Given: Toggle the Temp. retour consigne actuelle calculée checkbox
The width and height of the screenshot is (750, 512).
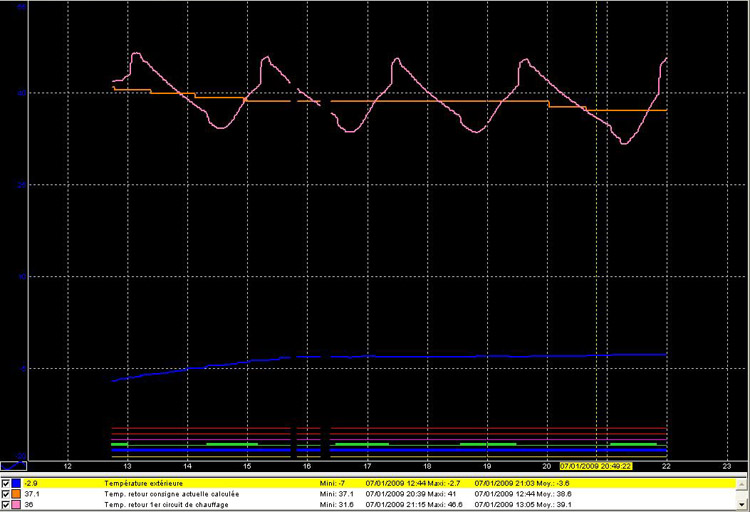Looking at the screenshot, I should coord(7,494).
